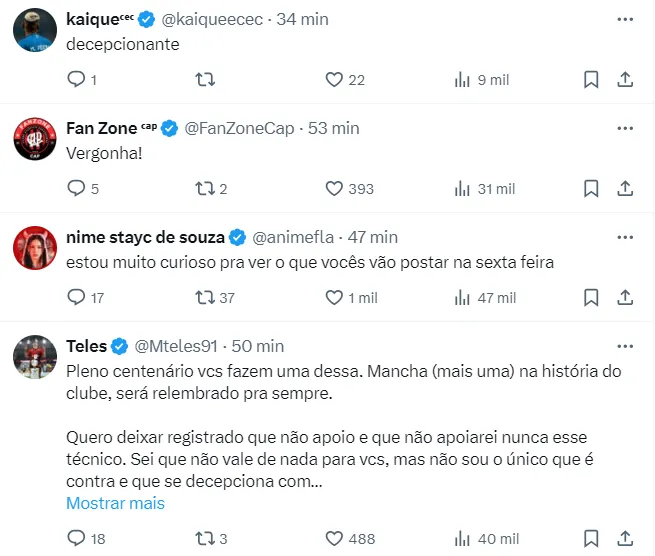Share the tweet from nime stayc de souza
This screenshot has width=655, height=556.
coord(625,297)
